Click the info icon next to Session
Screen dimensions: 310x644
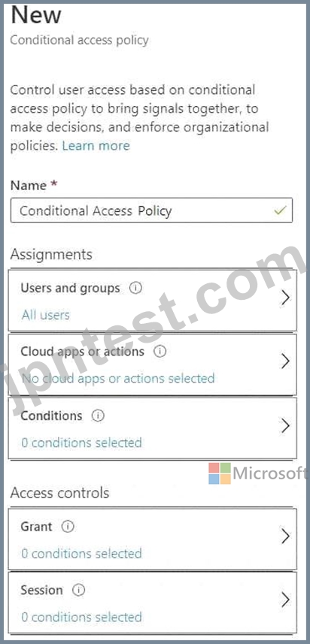78,590
